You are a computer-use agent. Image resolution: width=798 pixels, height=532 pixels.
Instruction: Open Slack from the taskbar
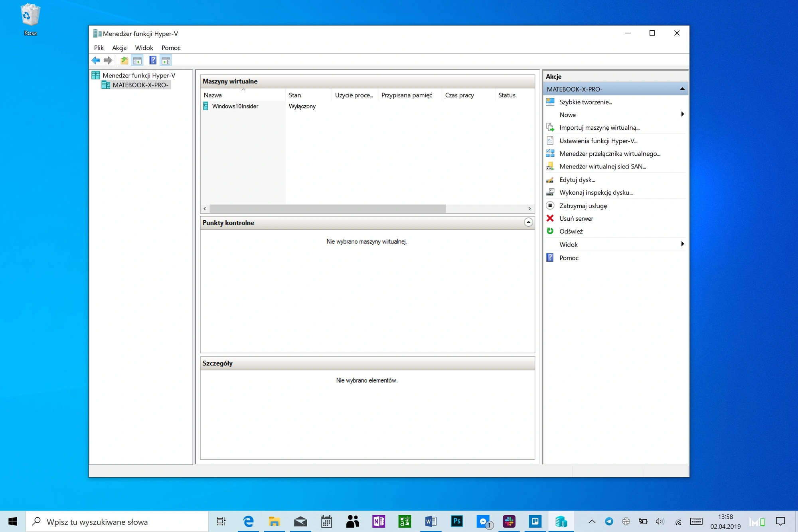click(x=509, y=521)
